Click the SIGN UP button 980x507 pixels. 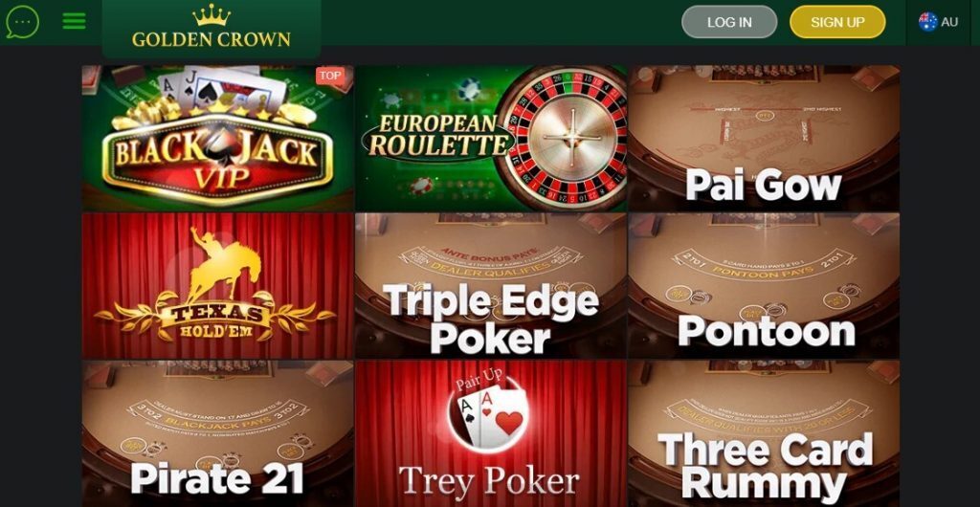tap(837, 22)
